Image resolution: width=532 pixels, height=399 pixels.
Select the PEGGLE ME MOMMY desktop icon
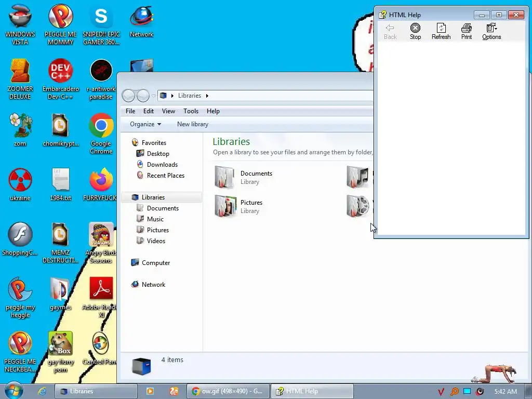click(60, 24)
